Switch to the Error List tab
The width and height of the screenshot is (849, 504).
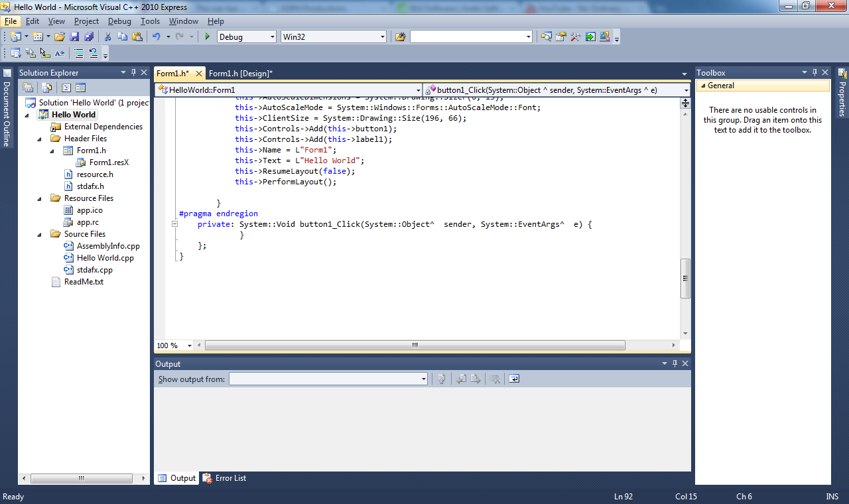coord(224,477)
